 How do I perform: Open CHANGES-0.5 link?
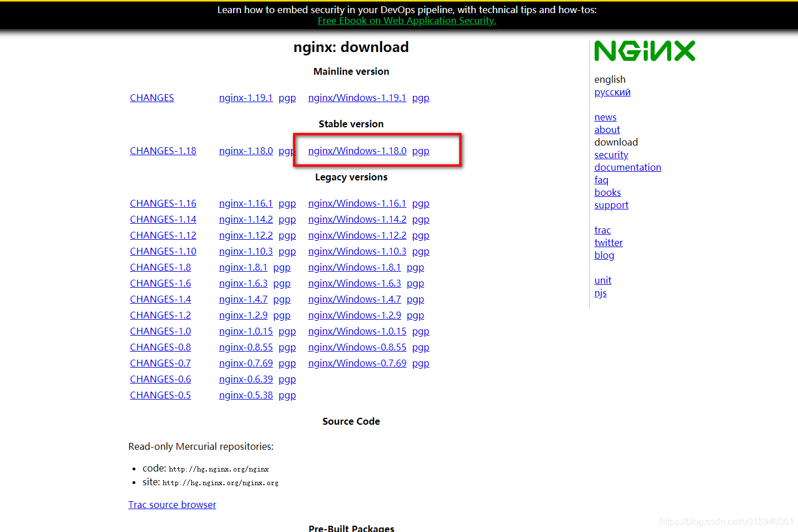tap(160, 395)
